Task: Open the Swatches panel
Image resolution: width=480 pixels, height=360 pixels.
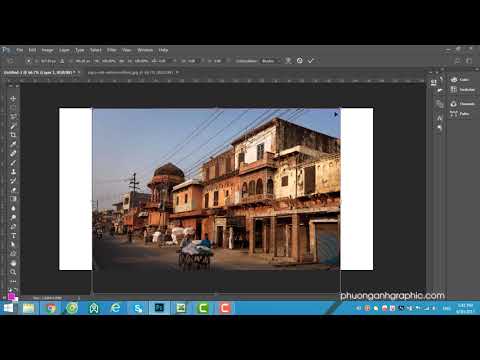Action: click(462, 89)
